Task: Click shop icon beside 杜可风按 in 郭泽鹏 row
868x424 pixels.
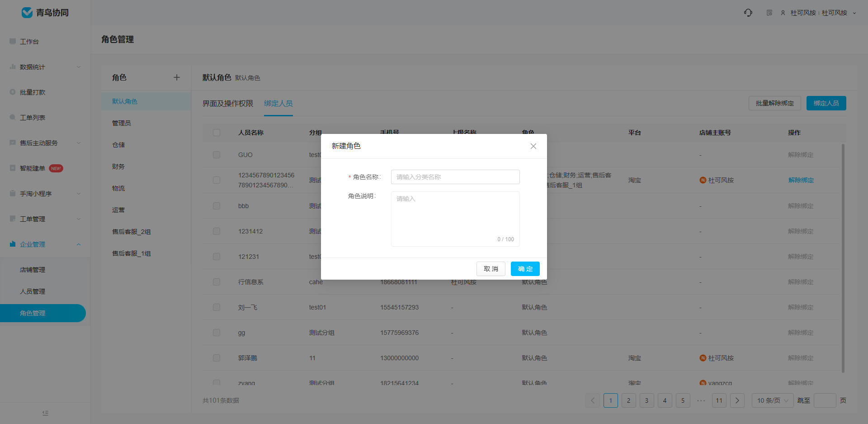Action: [703, 358]
